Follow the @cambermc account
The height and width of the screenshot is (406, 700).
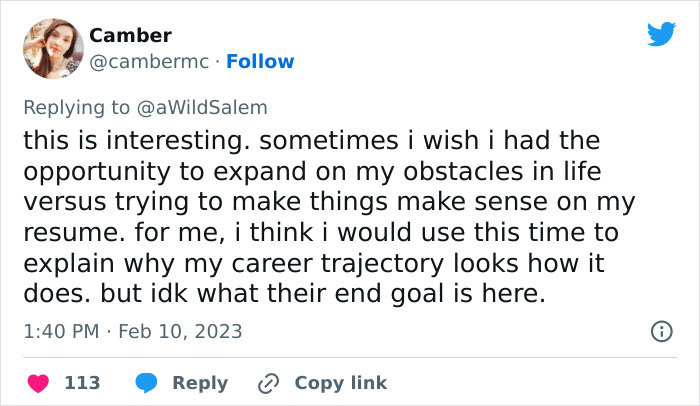point(260,62)
